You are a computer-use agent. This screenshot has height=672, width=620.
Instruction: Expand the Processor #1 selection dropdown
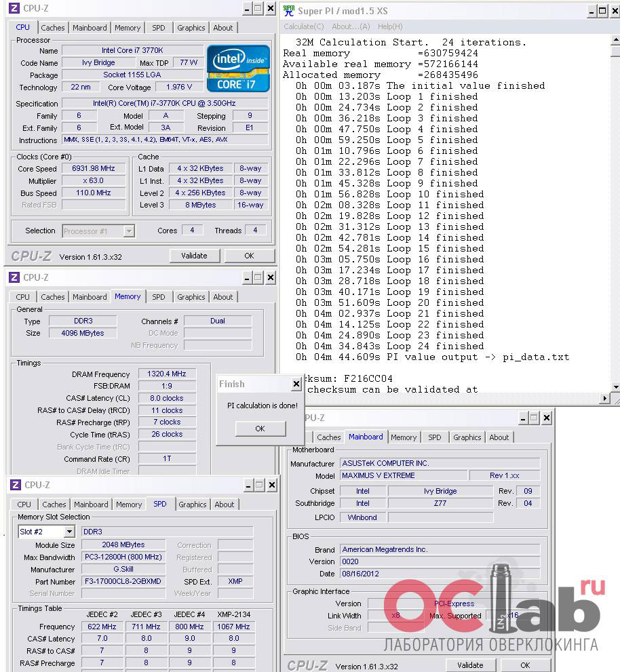pos(129,231)
